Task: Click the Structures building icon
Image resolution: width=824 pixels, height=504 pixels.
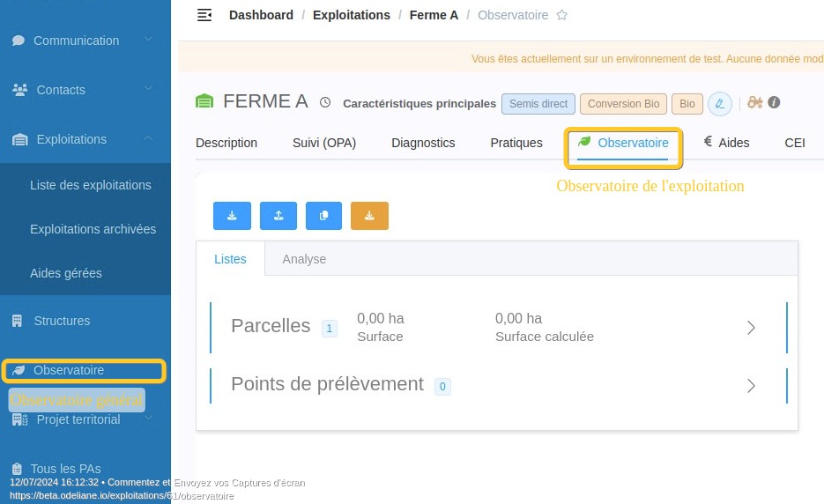Action: [18, 321]
